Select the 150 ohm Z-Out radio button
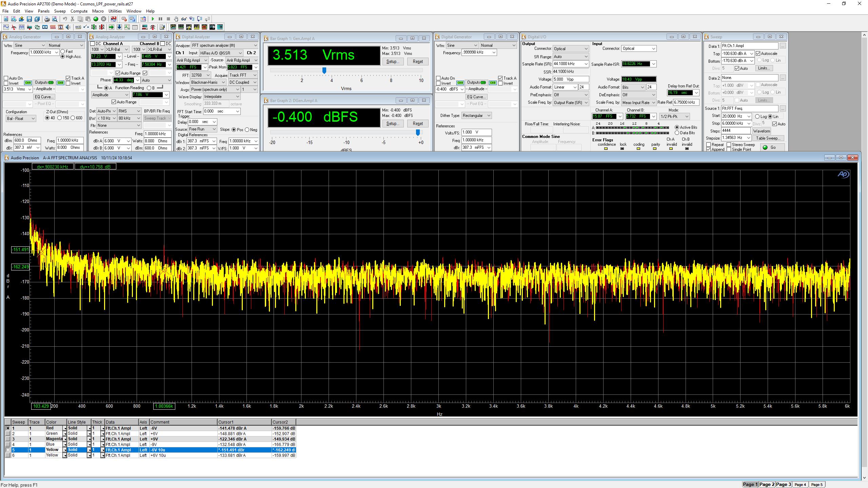 click(60, 118)
